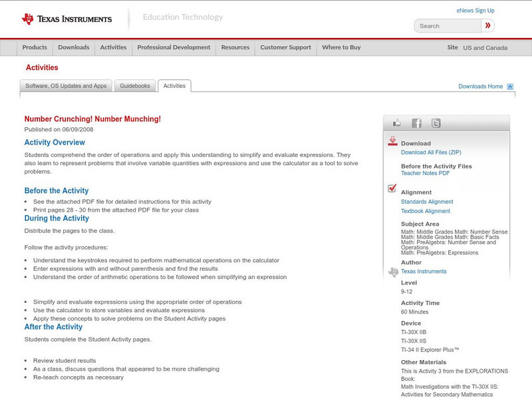Open the Standards Alignment link
532x398 pixels.
click(427, 202)
